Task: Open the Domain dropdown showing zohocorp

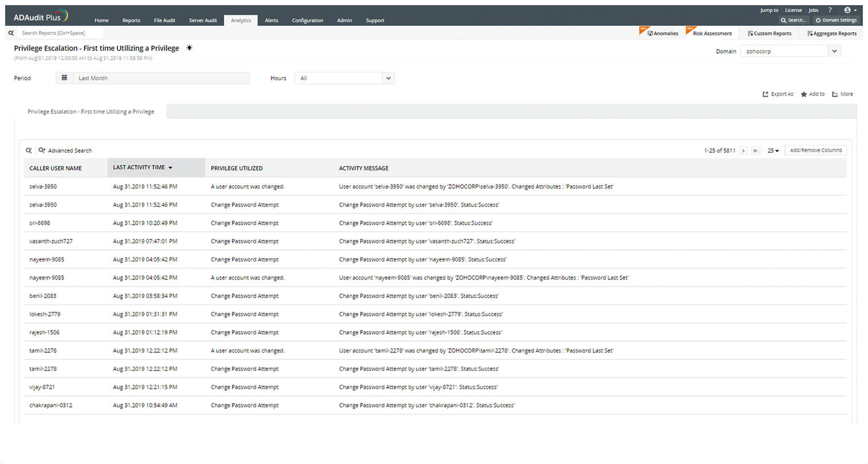Action: pyautogui.click(x=790, y=51)
